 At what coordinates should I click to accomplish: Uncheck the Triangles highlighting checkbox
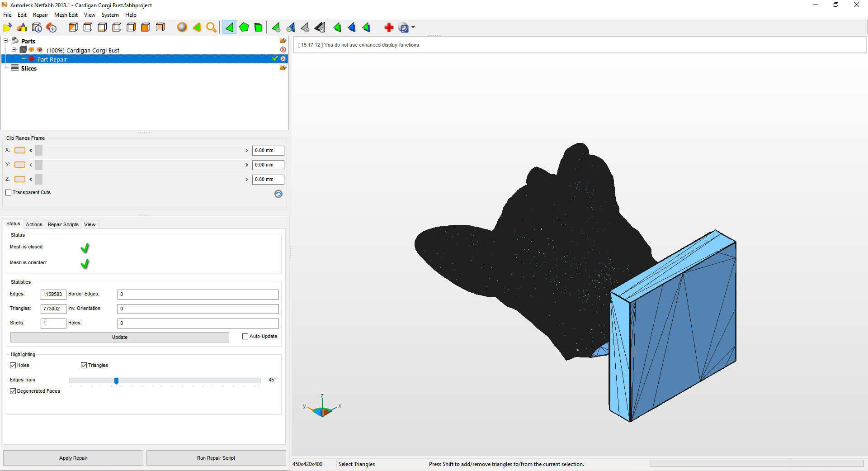[x=84, y=366]
